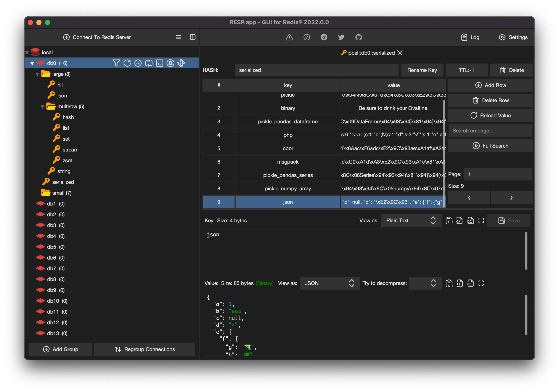Toggle the split panel layout icon
The width and height of the screenshot is (559, 392).
pyautogui.click(x=193, y=37)
